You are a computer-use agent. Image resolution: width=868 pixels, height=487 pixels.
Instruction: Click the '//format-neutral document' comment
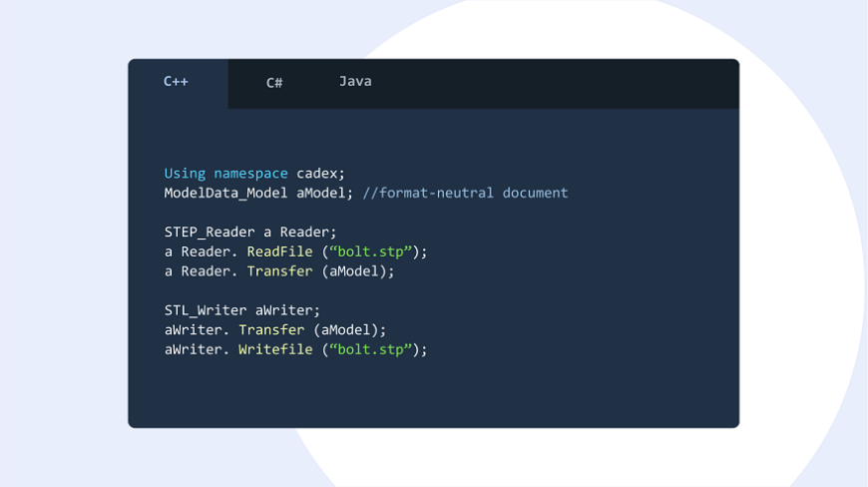point(465,193)
